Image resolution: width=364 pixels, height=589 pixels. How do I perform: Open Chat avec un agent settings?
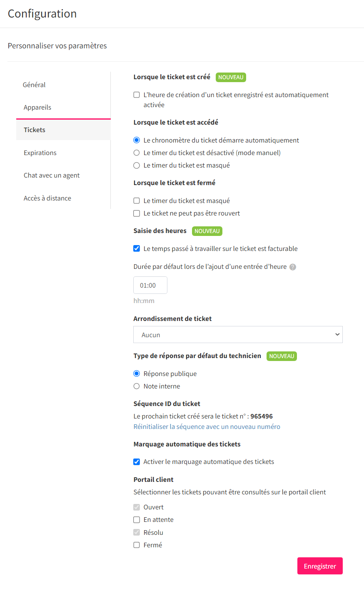click(x=52, y=175)
